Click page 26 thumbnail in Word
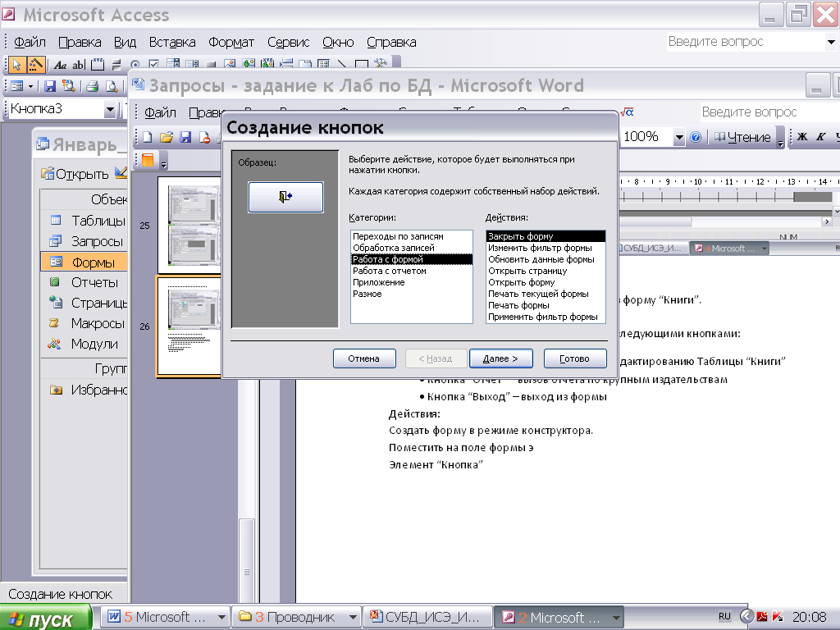This screenshot has height=630, width=840. tap(189, 326)
